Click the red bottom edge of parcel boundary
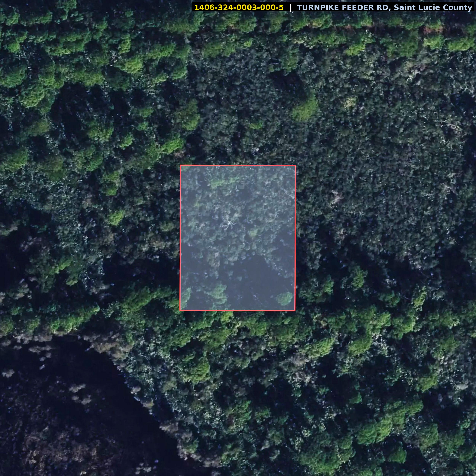This screenshot has width=476, height=476. tap(238, 311)
